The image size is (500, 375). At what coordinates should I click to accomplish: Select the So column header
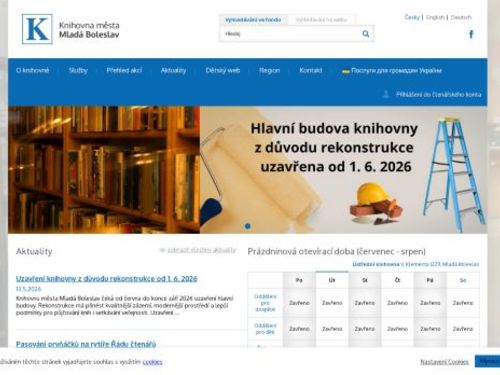(x=463, y=280)
